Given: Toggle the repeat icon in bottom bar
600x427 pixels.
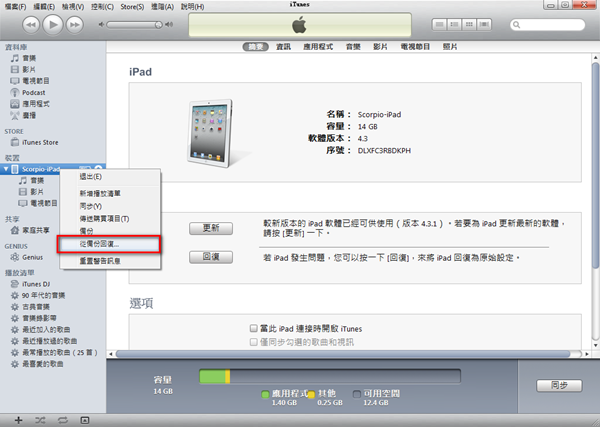Looking at the screenshot, I should (x=62, y=420).
